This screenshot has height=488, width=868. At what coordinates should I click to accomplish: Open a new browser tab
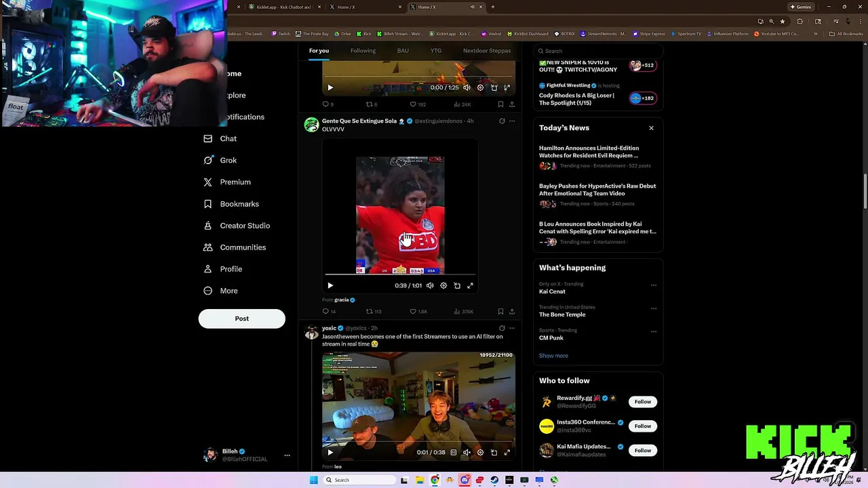pyautogui.click(x=492, y=7)
